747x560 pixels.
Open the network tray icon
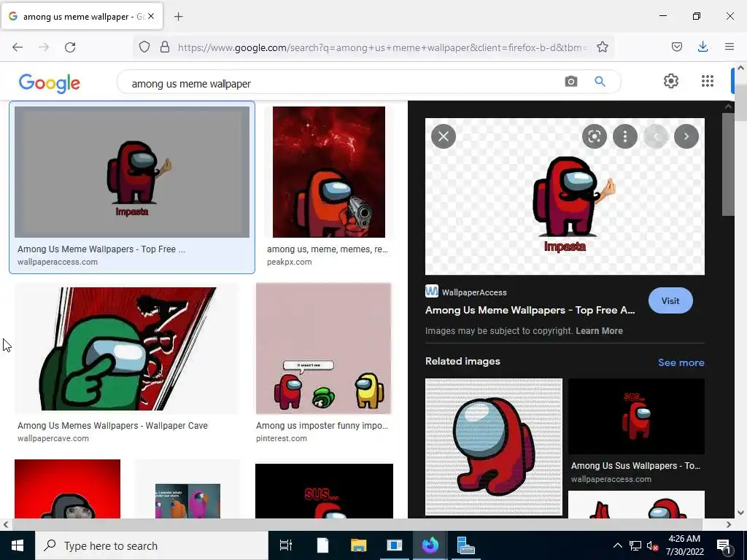click(635, 545)
